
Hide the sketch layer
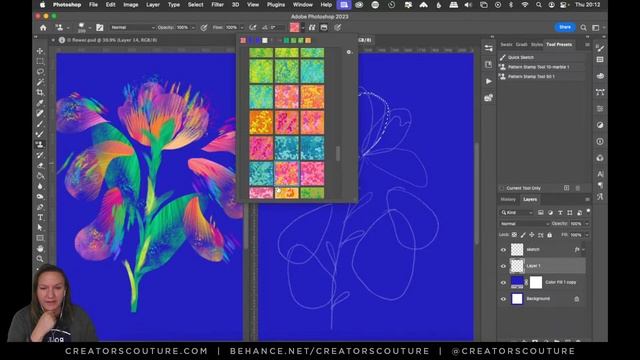(x=503, y=249)
